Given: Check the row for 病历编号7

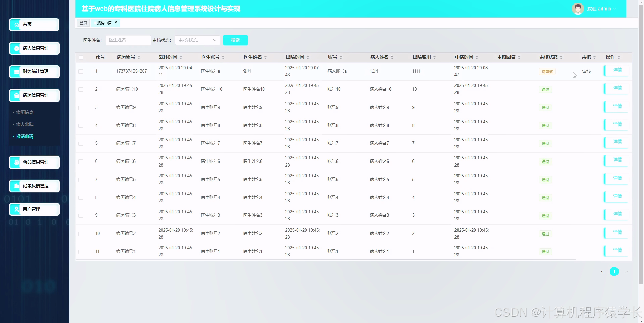Looking at the screenshot, I should (81, 143).
